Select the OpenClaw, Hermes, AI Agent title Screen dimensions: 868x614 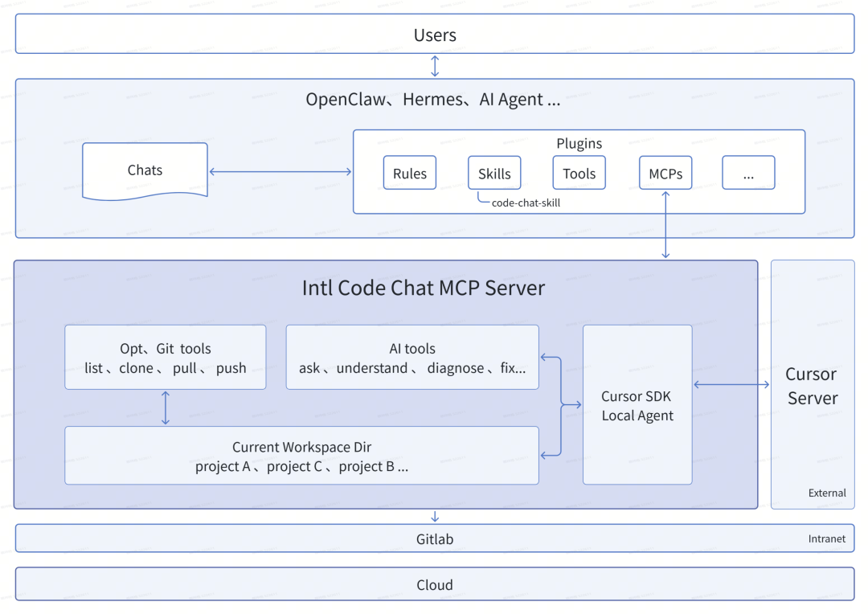[x=433, y=100]
